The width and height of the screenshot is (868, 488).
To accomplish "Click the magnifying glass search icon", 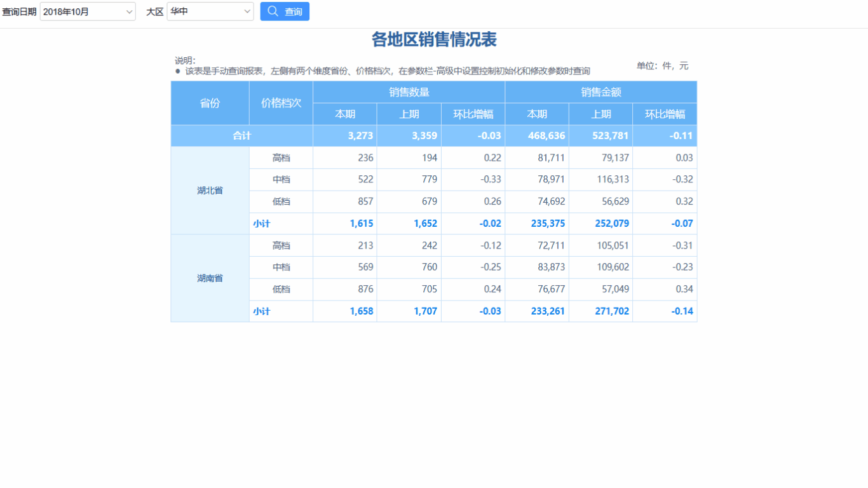I will coord(272,11).
